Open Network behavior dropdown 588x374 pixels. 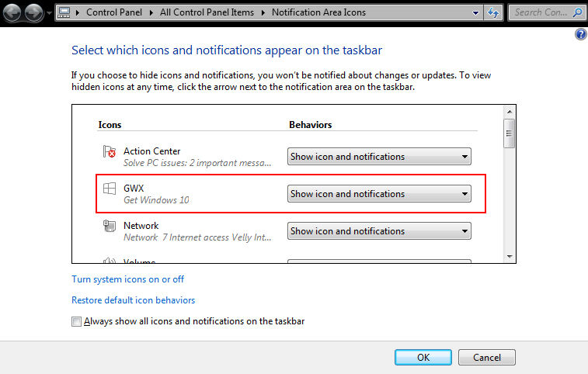pos(379,231)
